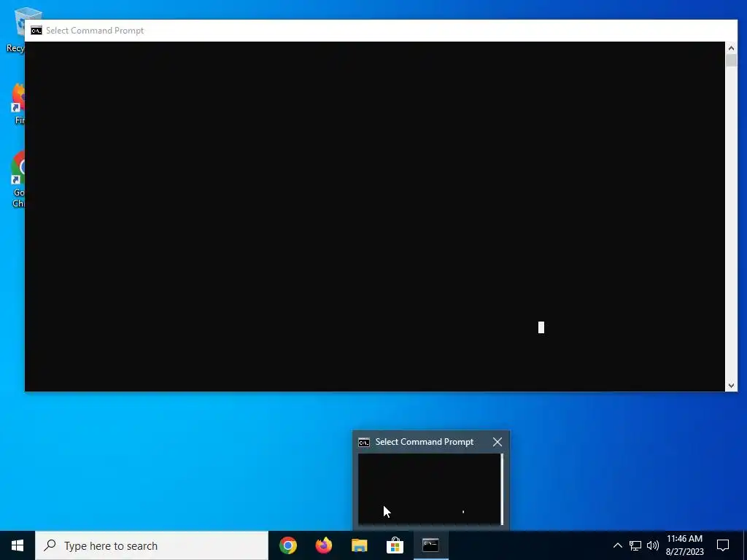747x560 pixels.
Task: Open the Command Prompt taskbar preview thumbnail
Action: click(430, 489)
